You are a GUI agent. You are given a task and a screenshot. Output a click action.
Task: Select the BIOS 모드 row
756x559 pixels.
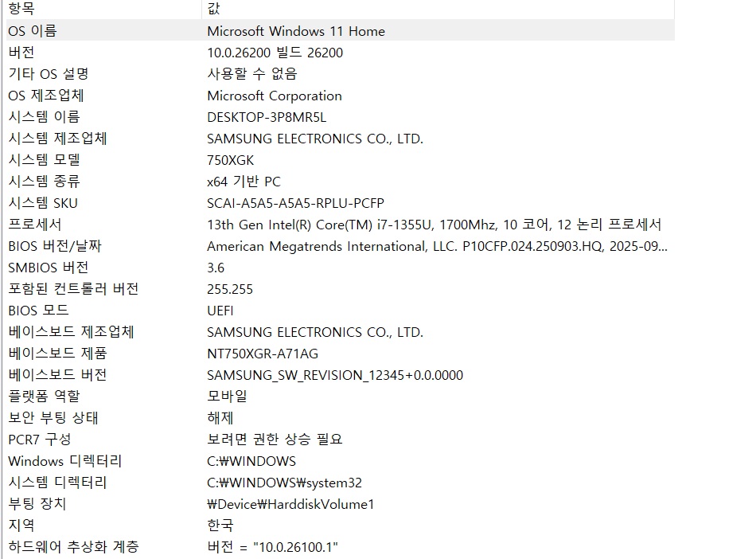pos(38,311)
